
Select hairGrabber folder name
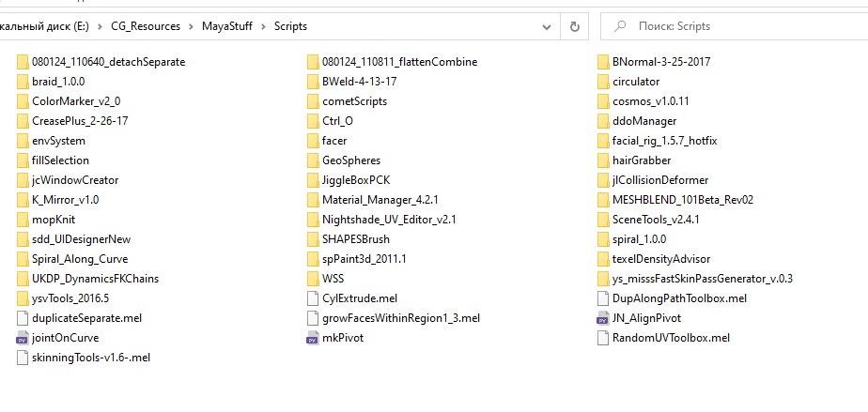(643, 160)
